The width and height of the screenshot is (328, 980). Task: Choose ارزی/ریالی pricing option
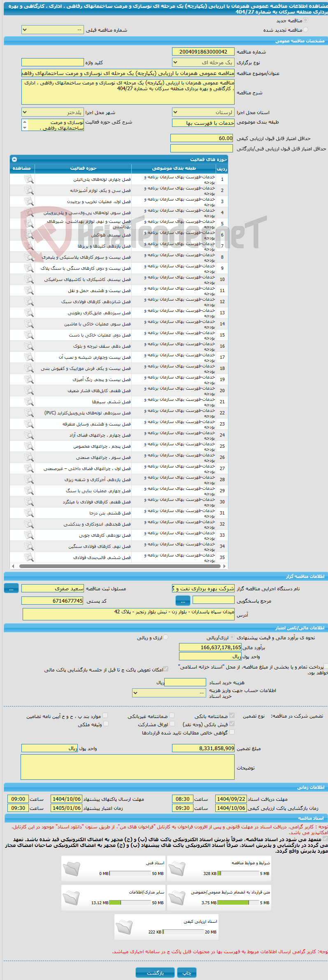pyautogui.click(x=232, y=637)
